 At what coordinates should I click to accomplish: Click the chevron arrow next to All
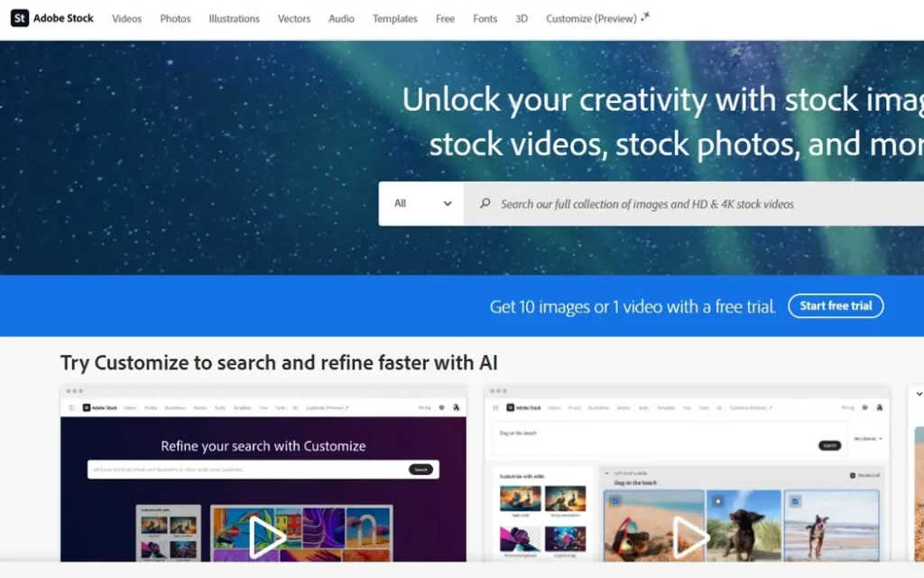[448, 203]
